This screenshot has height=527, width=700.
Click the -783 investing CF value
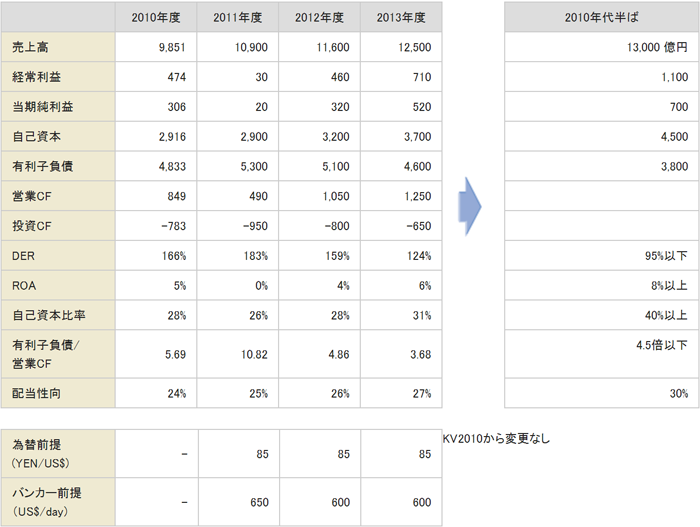coord(174,226)
